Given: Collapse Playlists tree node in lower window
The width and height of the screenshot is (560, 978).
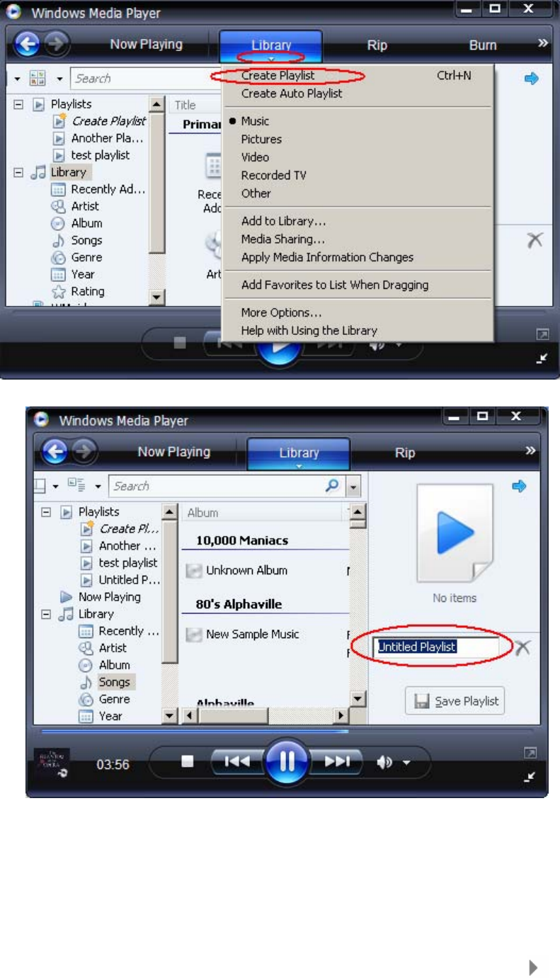Looking at the screenshot, I should click(46, 512).
